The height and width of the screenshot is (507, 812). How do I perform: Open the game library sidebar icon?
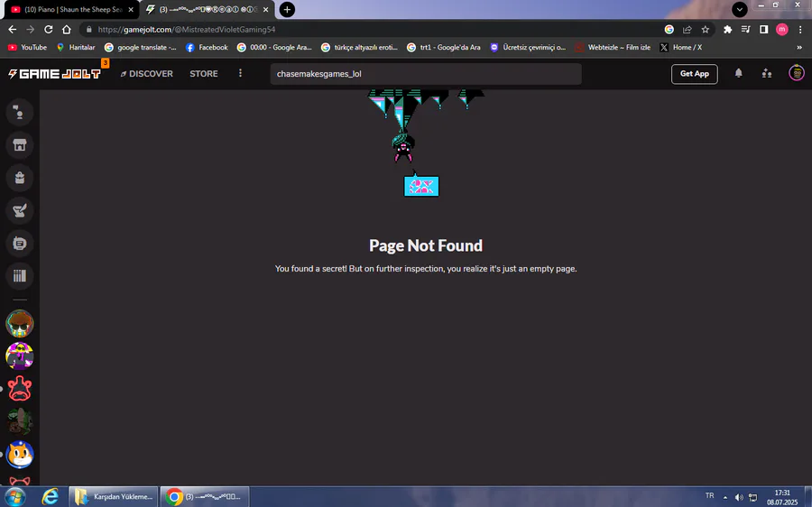[20, 275]
